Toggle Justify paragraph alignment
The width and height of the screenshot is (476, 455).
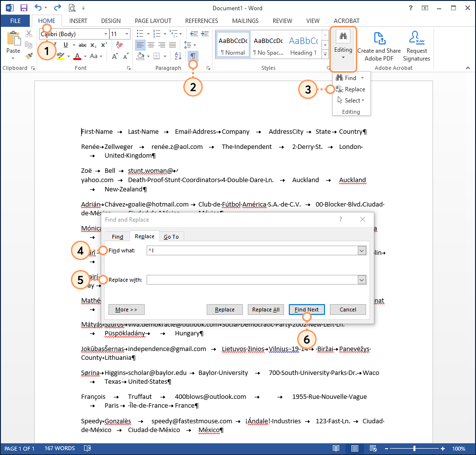click(173, 45)
